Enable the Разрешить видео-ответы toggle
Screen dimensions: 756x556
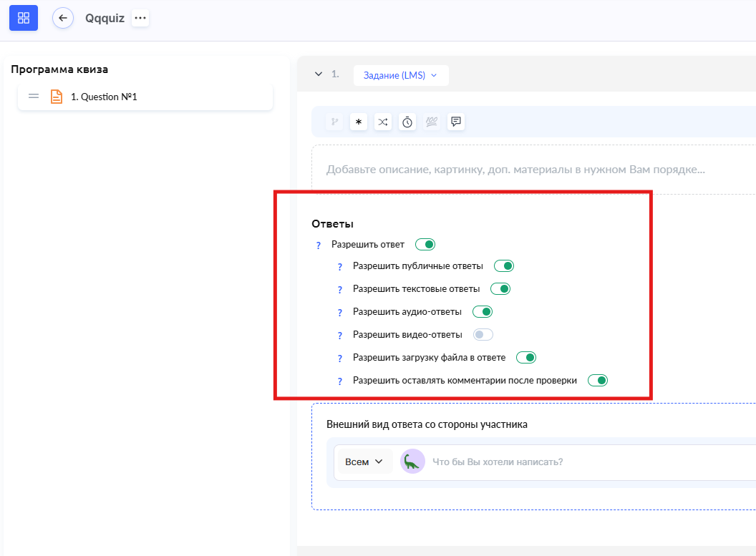483,335
